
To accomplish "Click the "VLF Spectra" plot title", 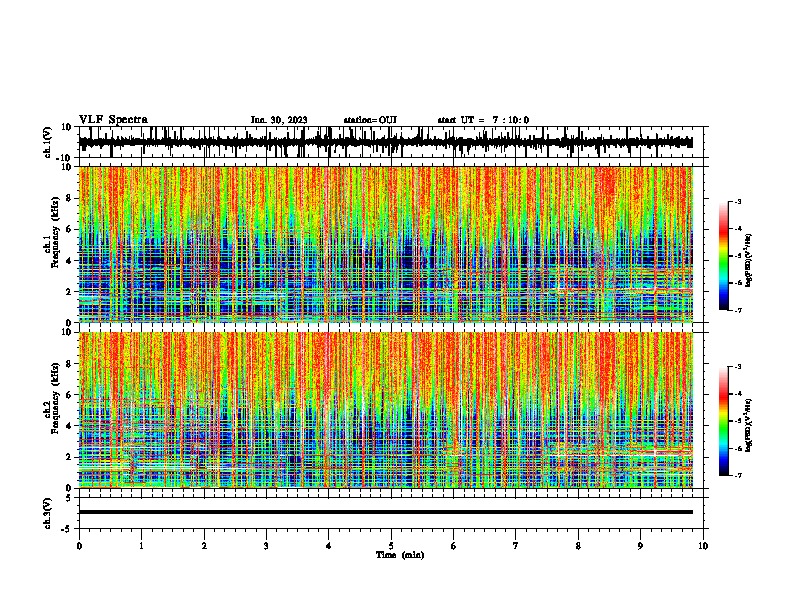I will point(113,120).
